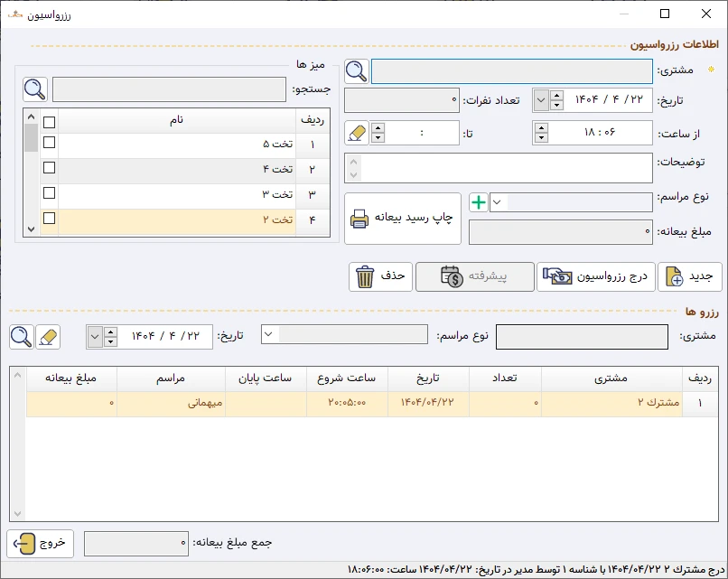Check the تخت ۳ checkbox
This screenshot has width=728, height=579.
(49, 192)
